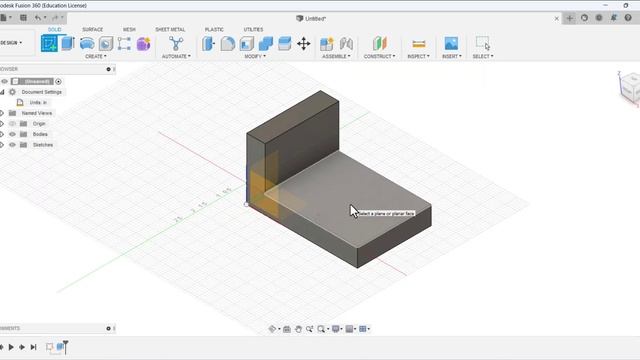This screenshot has width=640, height=360.
Task: Click the Pan hand tool
Action: tap(298, 329)
